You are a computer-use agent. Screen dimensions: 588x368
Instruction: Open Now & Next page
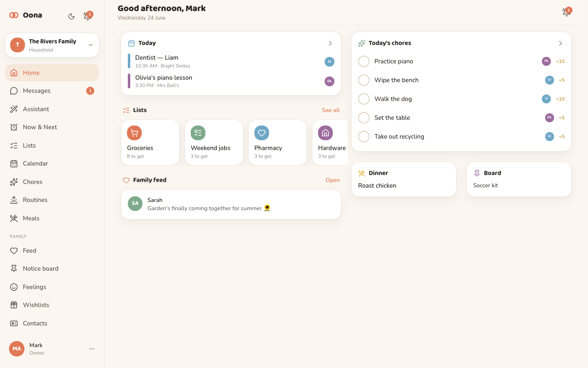(52, 127)
